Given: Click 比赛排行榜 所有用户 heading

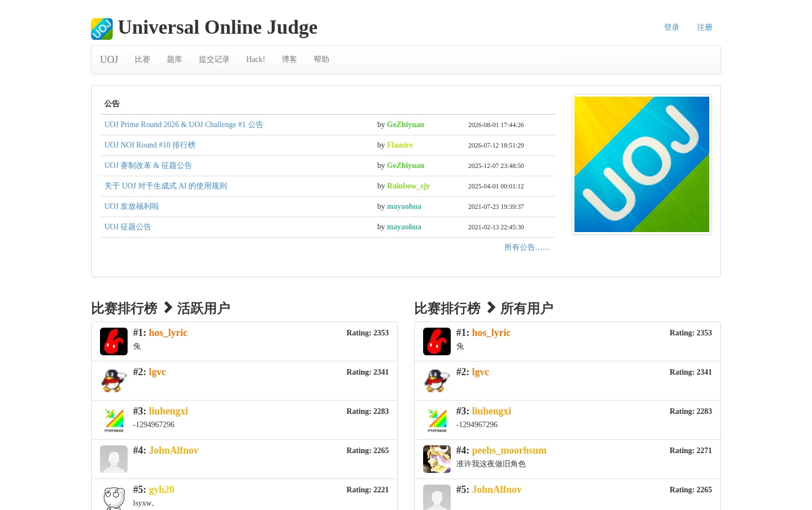Looking at the screenshot, I should point(484,308).
